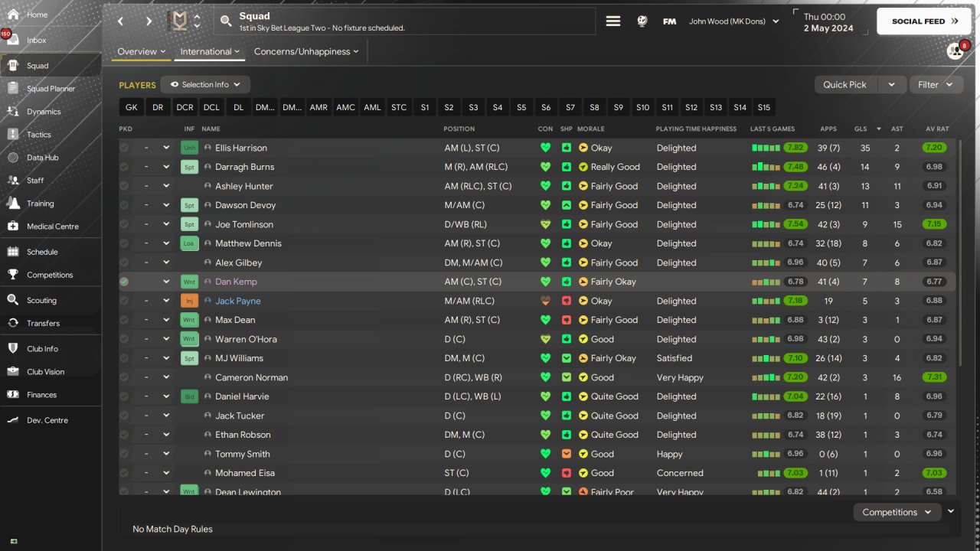The width and height of the screenshot is (980, 551).
Task: Open the Tactics sidebar icon
Action: click(13, 135)
